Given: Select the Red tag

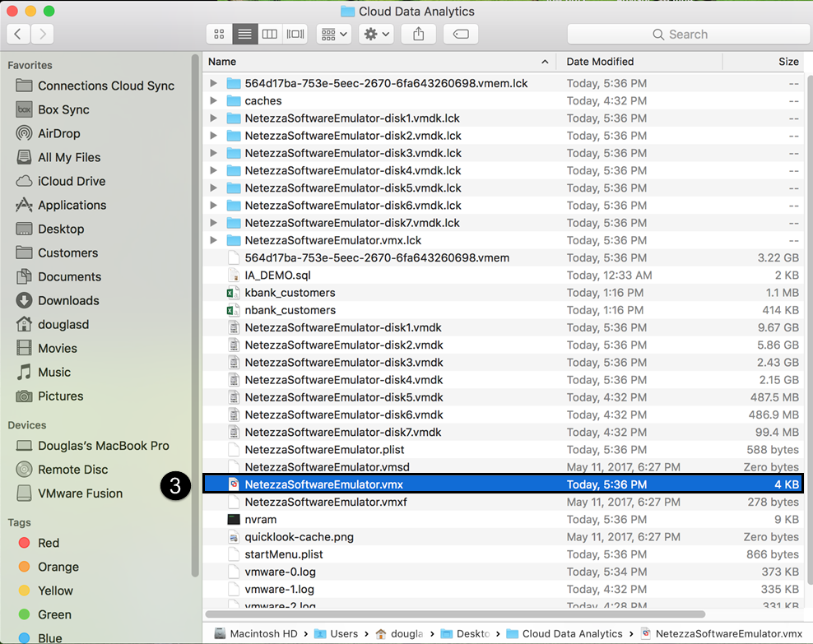Looking at the screenshot, I should pyautogui.click(x=39, y=543).
